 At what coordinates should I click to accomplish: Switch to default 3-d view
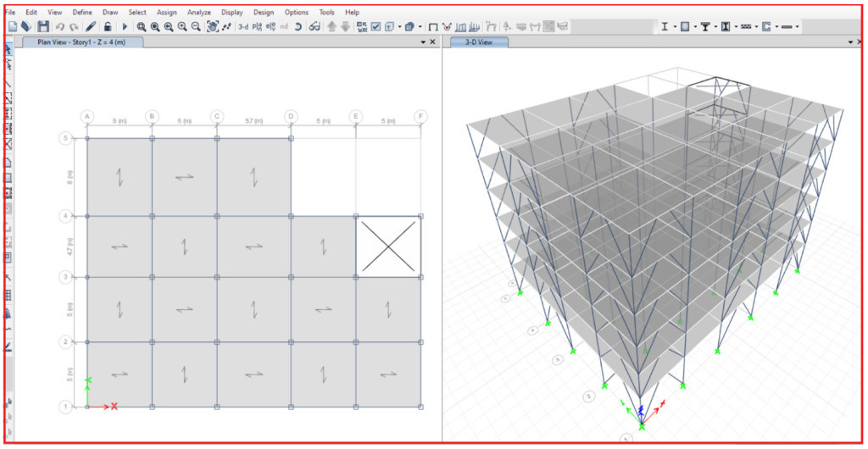[x=243, y=26]
